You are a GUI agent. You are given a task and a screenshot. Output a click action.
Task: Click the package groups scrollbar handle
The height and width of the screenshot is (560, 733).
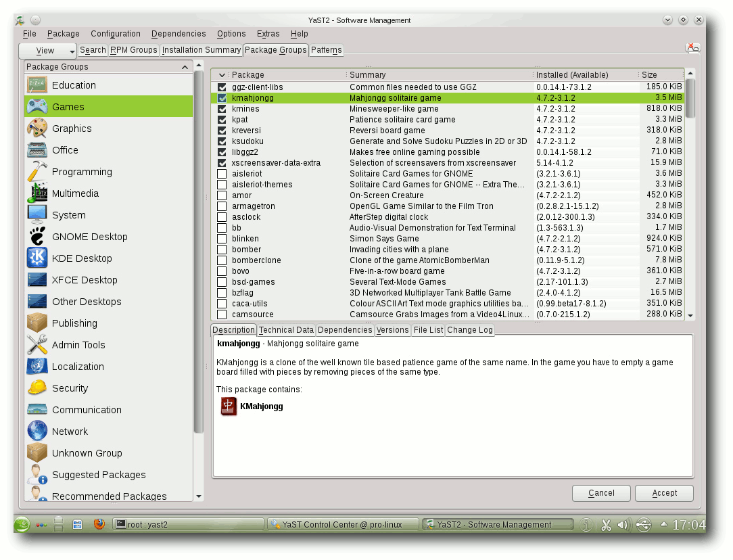[x=199, y=252]
